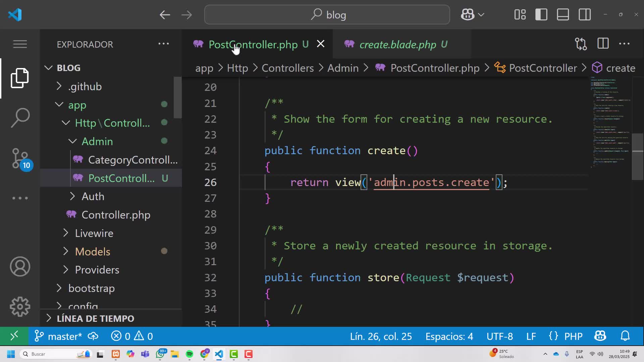644x362 pixels.
Task: Switch to the create.blade.php tab
Action: tap(397, 44)
